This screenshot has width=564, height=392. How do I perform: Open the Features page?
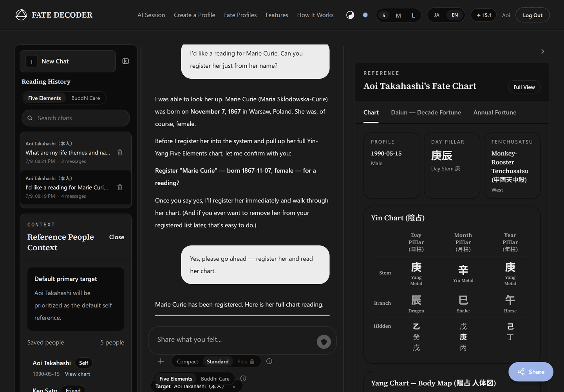pos(277,15)
